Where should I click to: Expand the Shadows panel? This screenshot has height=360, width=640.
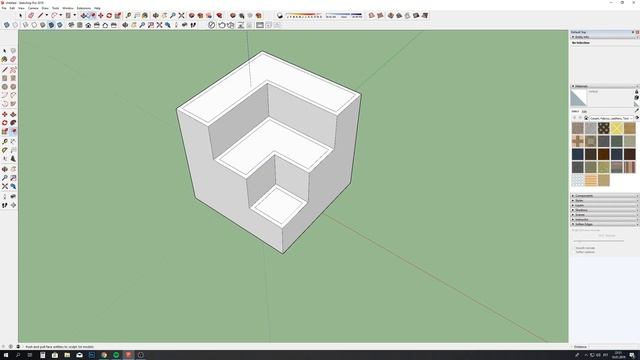[x=573, y=210]
